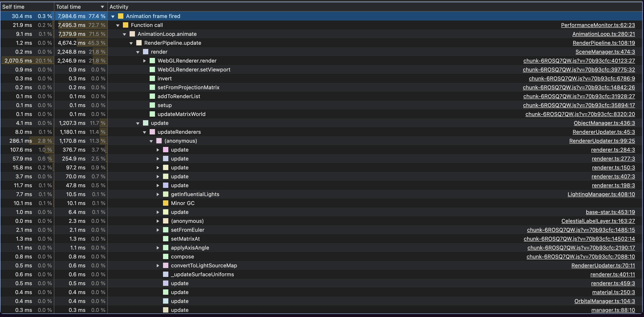Open manager.ts:88:10 source link
The image size is (644, 317).
pos(613,310)
